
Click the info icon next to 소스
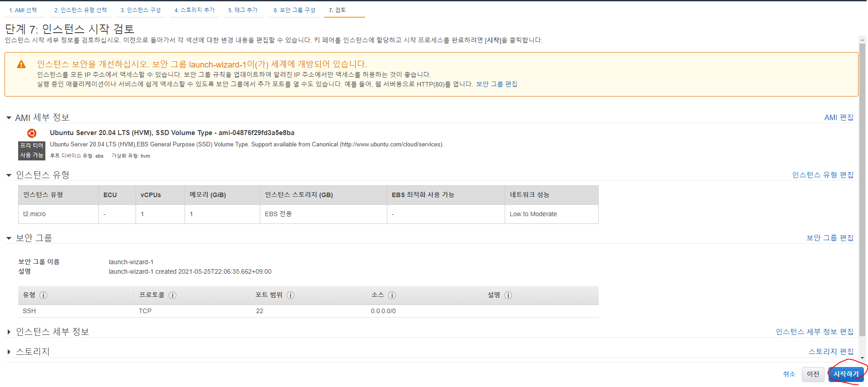coord(392,295)
